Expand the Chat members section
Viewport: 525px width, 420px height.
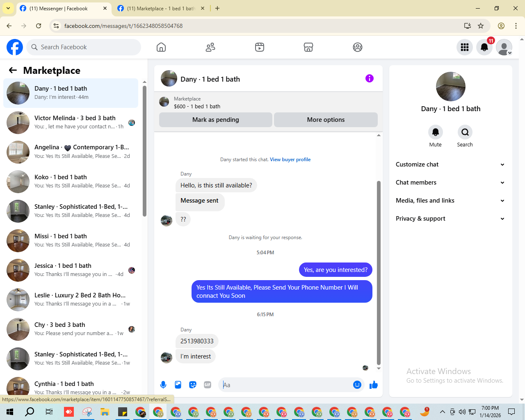pyautogui.click(x=450, y=183)
